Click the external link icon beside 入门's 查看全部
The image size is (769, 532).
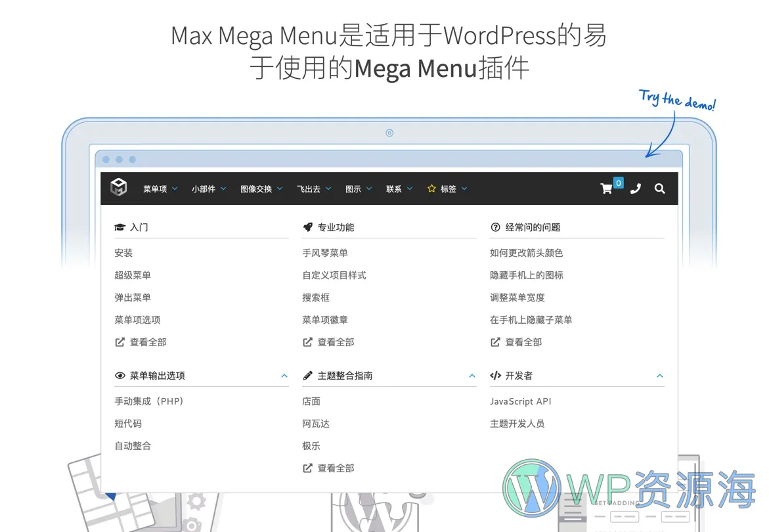[120, 342]
